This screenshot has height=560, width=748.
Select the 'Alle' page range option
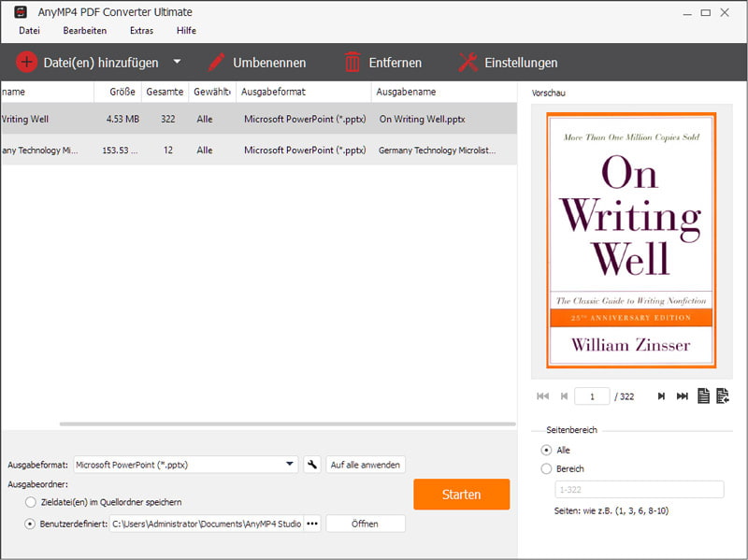coord(546,450)
